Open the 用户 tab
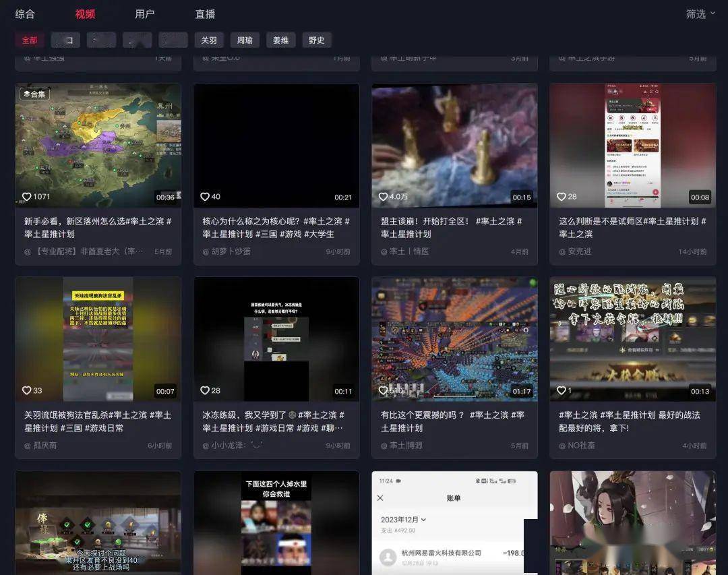This screenshot has width=728, height=575. [x=144, y=14]
